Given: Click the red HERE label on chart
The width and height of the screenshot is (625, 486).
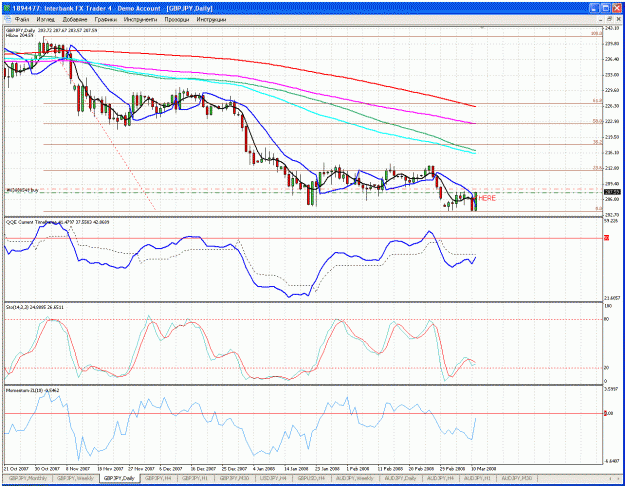Looking at the screenshot, I should [487, 198].
